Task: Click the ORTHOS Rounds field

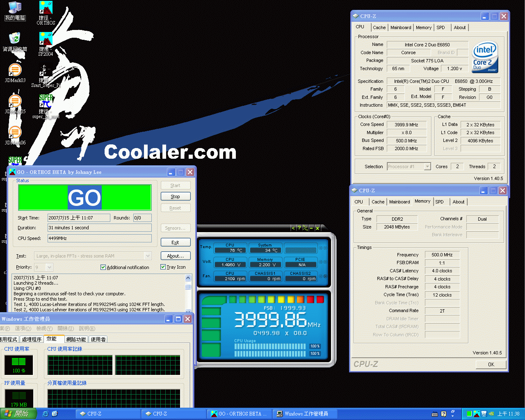Action: [x=142, y=218]
